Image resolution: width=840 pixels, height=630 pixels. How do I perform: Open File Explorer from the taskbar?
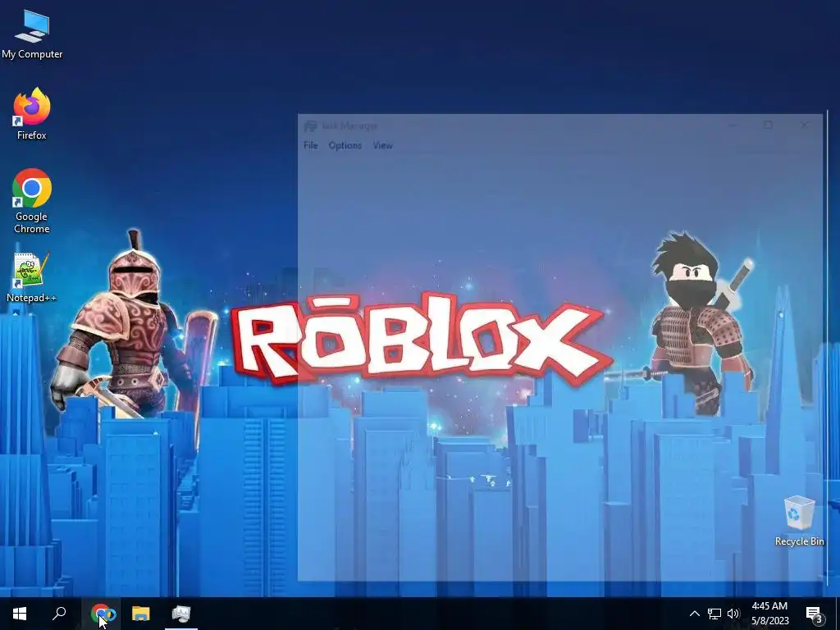(141, 614)
